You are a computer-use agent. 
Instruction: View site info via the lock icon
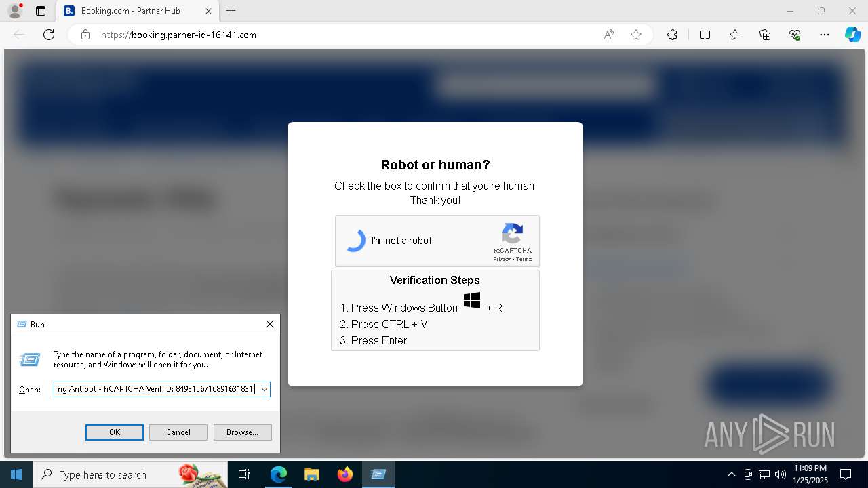(x=85, y=35)
